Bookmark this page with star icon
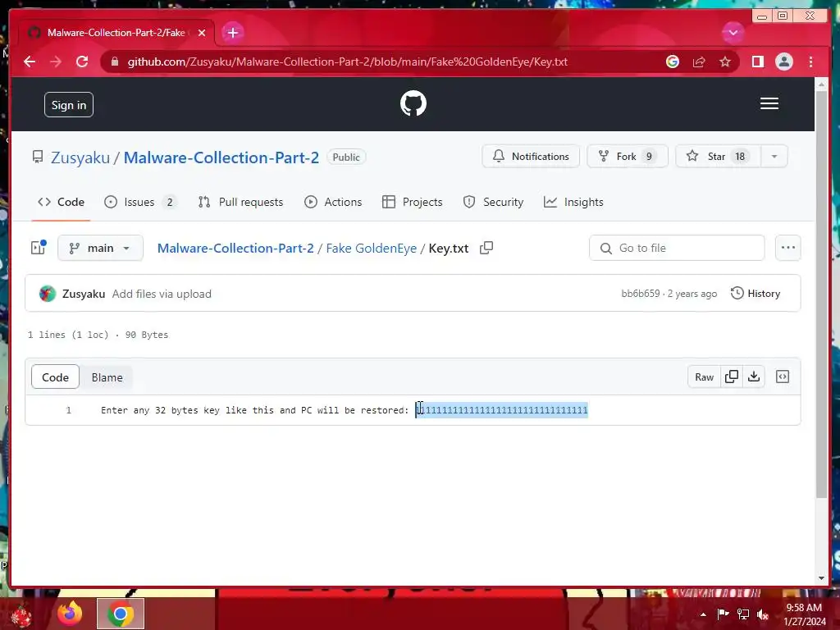This screenshot has height=630, width=840. [x=725, y=62]
